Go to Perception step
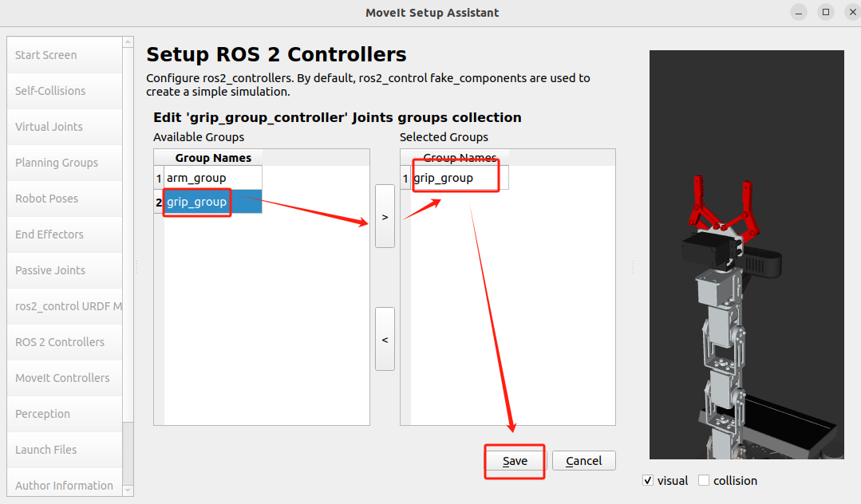 (65, 413)
